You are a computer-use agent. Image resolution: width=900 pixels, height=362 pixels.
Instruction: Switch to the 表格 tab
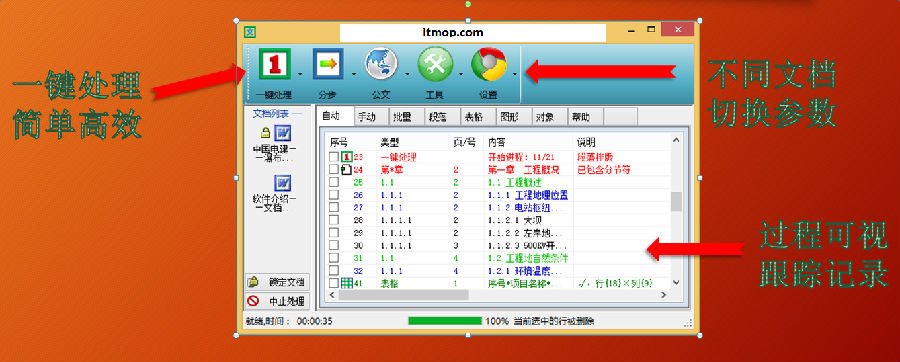(x=478, y=117)
